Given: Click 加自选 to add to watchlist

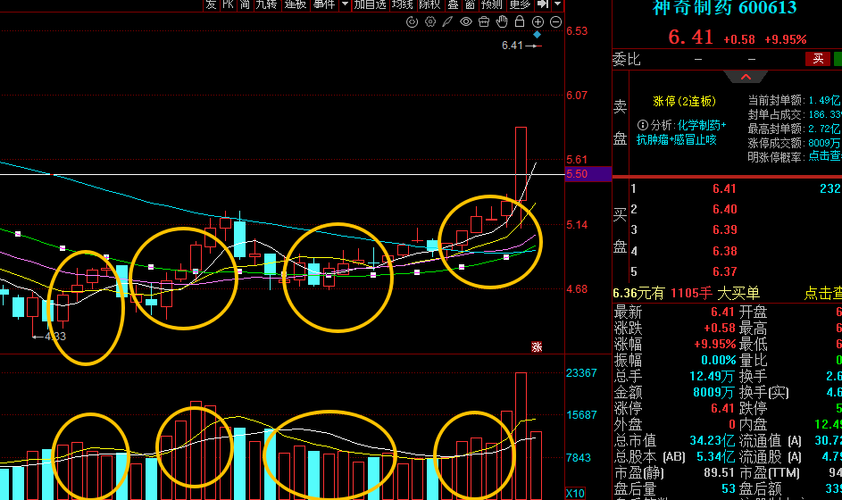Looking at the screenshot, I should [x=370, y=4].
